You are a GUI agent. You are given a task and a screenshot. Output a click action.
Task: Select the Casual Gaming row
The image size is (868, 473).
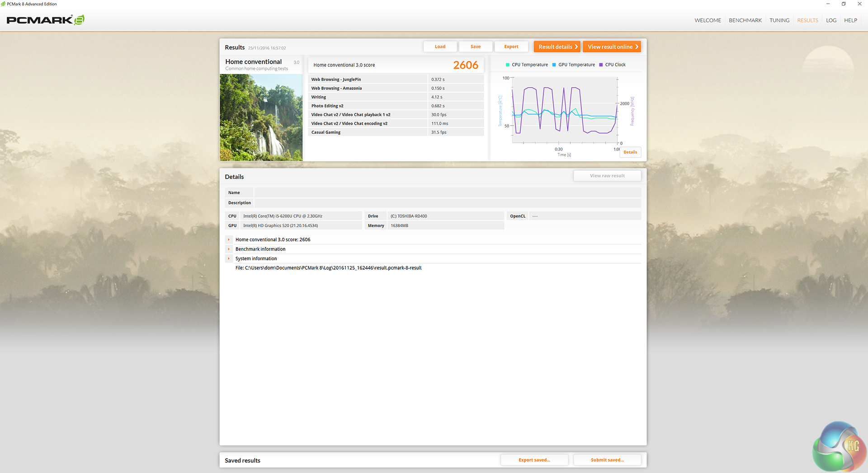(396, 132)
